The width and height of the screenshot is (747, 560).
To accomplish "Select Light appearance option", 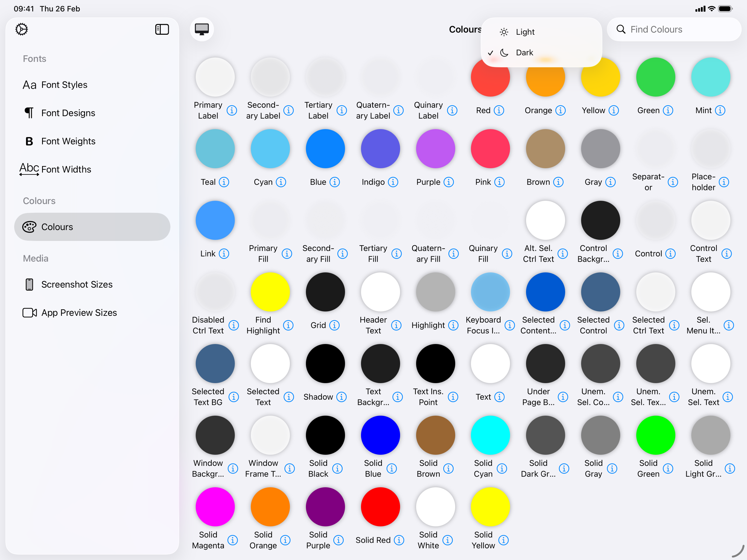I will 525,32.
